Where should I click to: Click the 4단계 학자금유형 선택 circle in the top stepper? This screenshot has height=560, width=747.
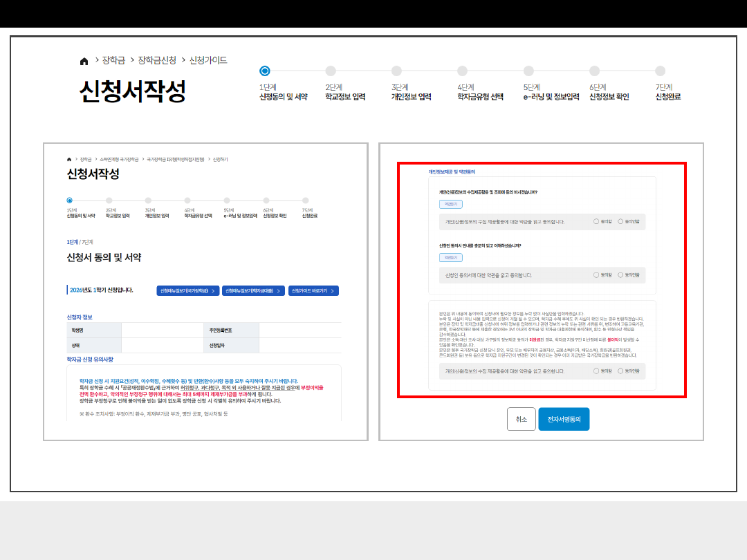pos(463,71)
